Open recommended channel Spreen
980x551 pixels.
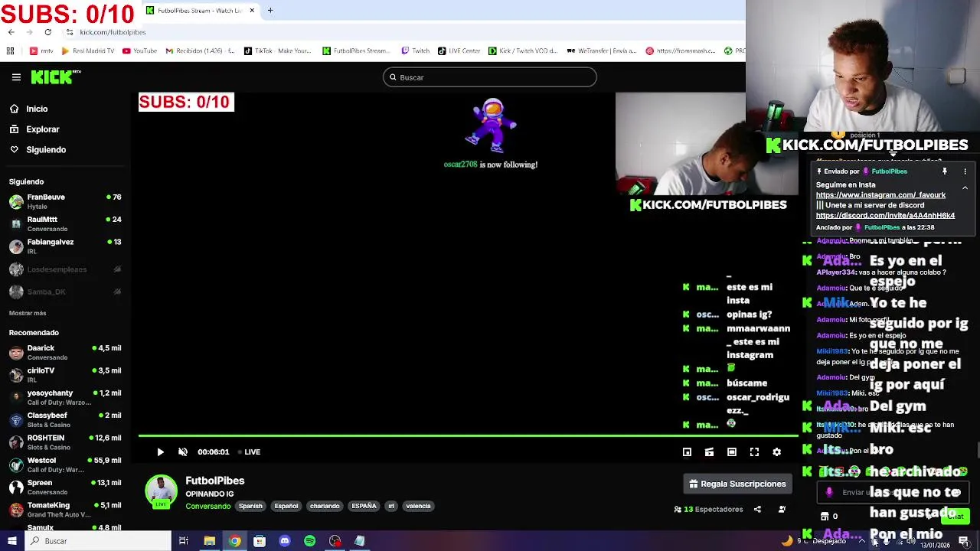tap(65, 487)
